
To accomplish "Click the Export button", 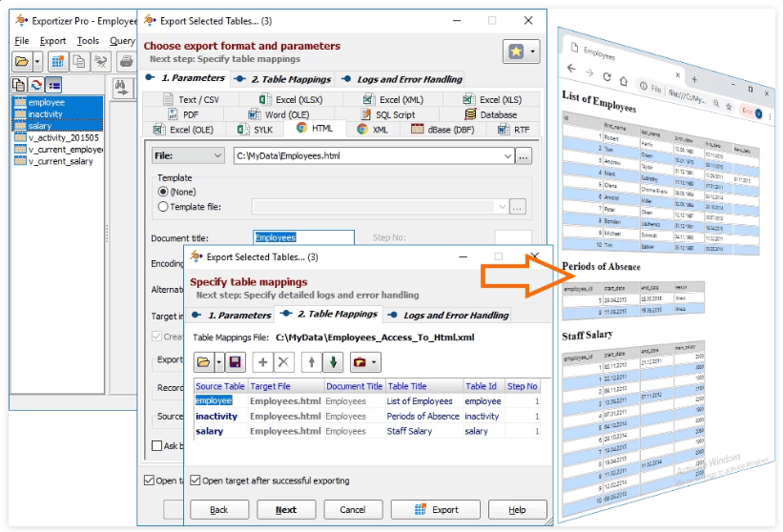I will [x=436, y=509].
